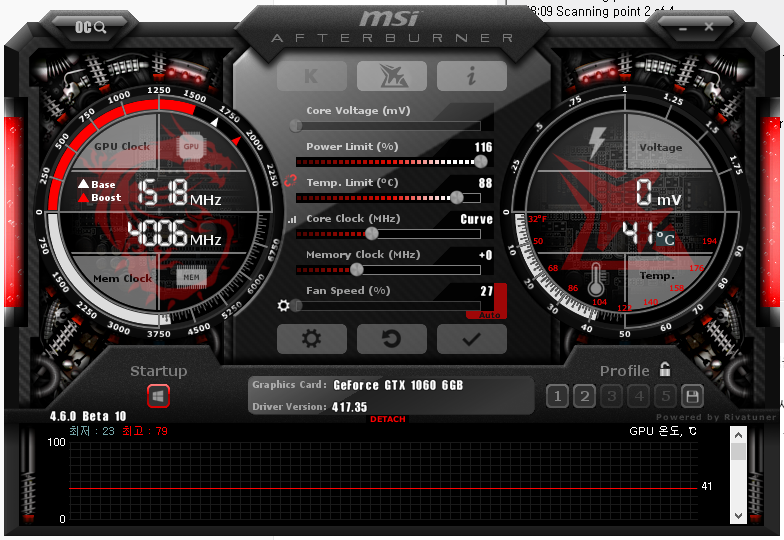Open the voltage-frequency curve editor bars icon
784x540 pixels.
click(x=292, y=219)
